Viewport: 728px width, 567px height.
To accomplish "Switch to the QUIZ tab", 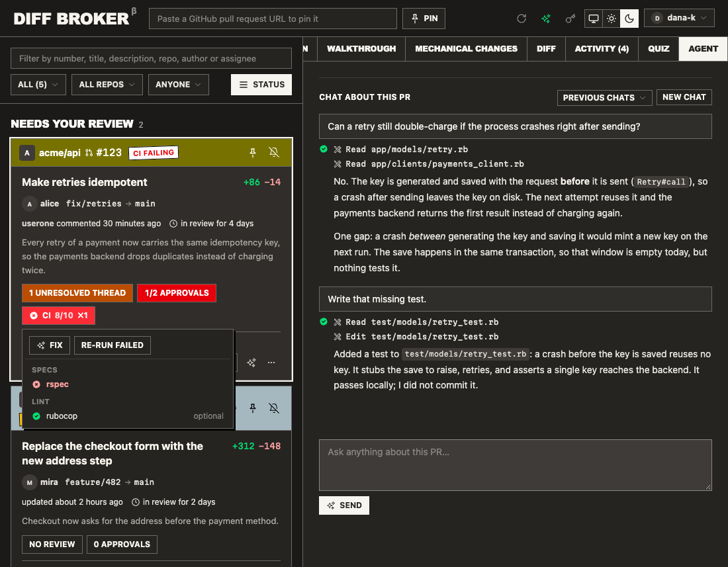I will 659,49.
